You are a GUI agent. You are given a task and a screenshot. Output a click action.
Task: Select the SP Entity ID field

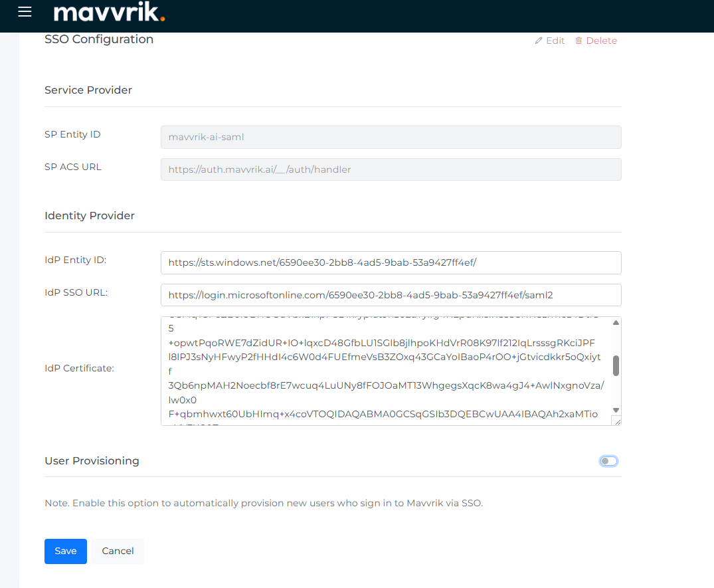[391, 138]
